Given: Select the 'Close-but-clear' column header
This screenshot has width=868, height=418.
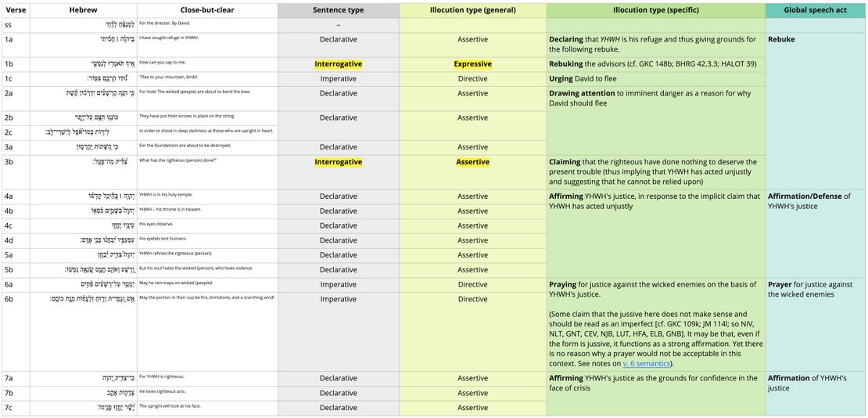Looking at the screenshot, I should [206, 10].
